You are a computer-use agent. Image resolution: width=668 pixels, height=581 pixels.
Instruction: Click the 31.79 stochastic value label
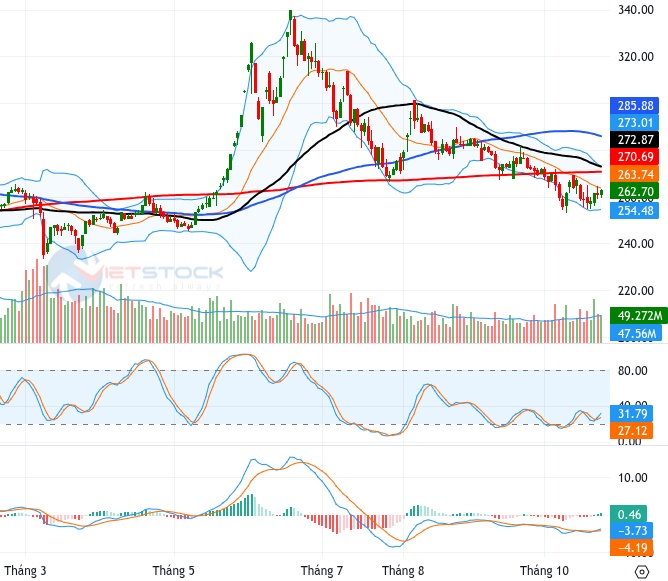pyautogui.click(x=631, y=414)
